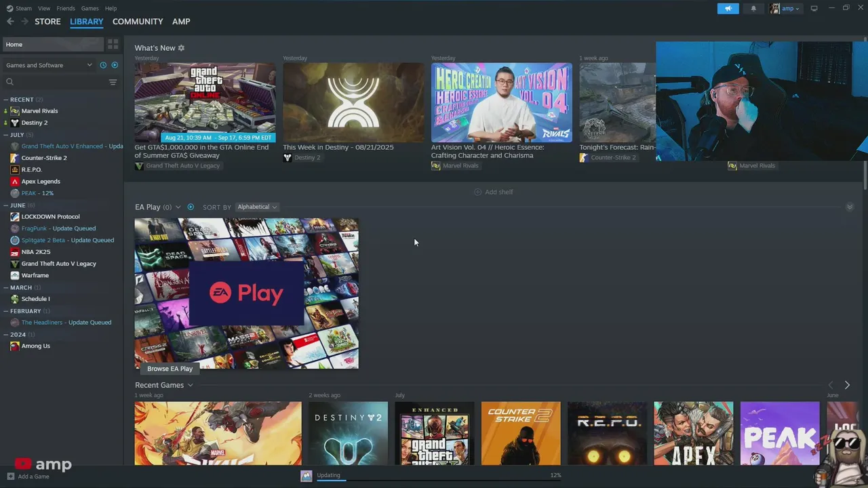Go to the COMMUNITY tab

pyautogui.click(x=138, y=22)
